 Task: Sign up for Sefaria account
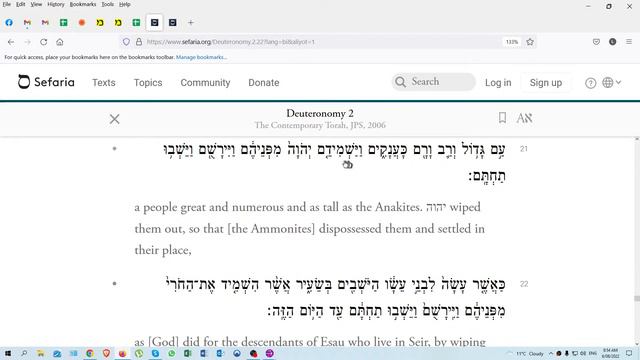point(546,83)
